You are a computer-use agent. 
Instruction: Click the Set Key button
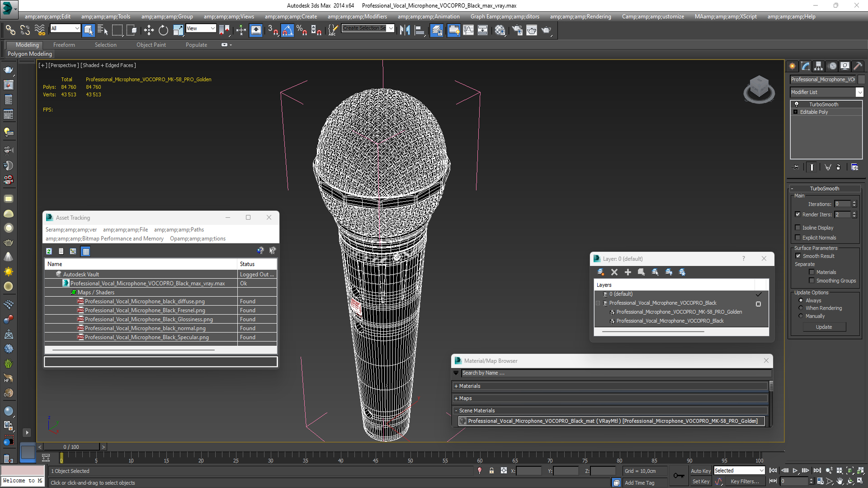(x=701, y=482)
